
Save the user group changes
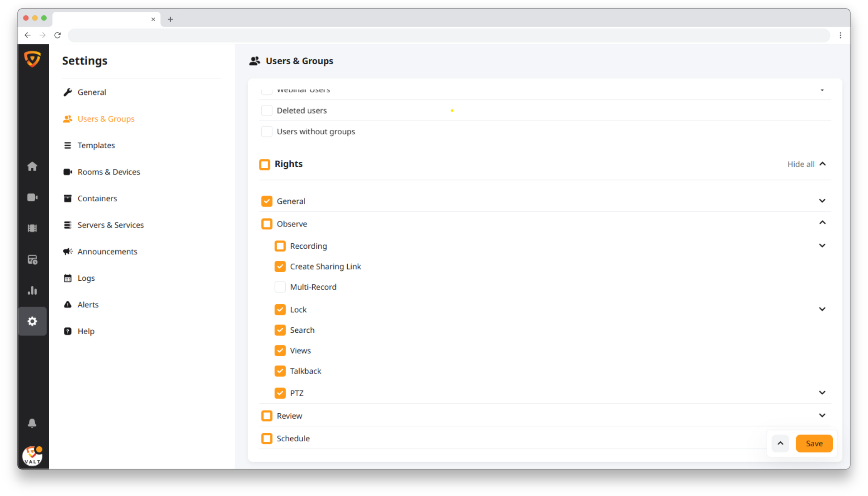click(x=814, y=444)
